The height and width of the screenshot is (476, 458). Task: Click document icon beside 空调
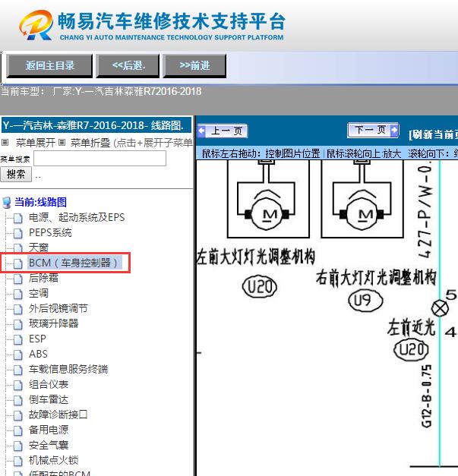point(18,294)
